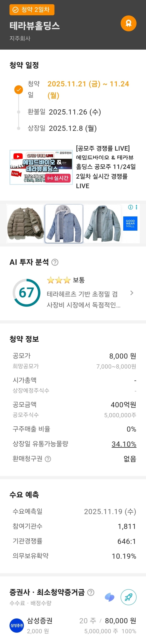Tap the orange check mark on 청약일
This screenshot has width=146, height=644.
[18, 89]
